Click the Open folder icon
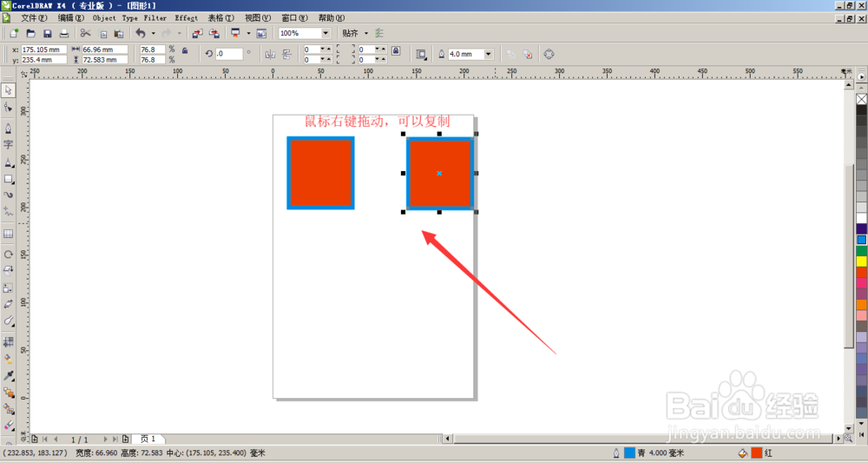This screenshot has height=463, width=868. pos(31,33)
